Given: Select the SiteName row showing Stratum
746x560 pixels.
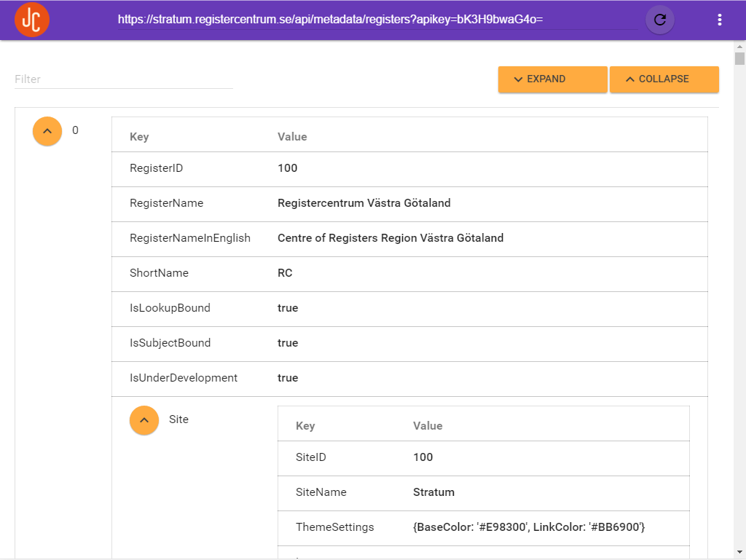Looking at the screenshot, I should [433, 492].
